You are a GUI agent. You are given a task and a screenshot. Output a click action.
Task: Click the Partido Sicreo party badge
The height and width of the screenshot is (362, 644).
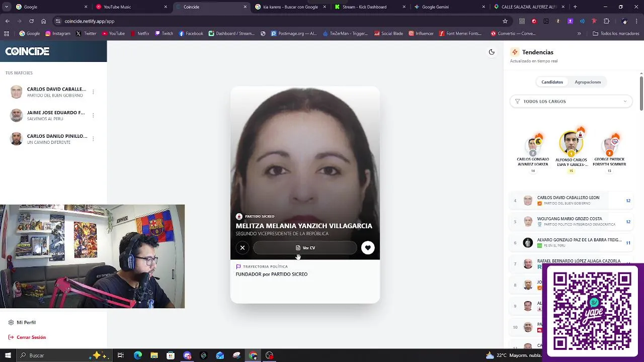click(x=255, y=216)
